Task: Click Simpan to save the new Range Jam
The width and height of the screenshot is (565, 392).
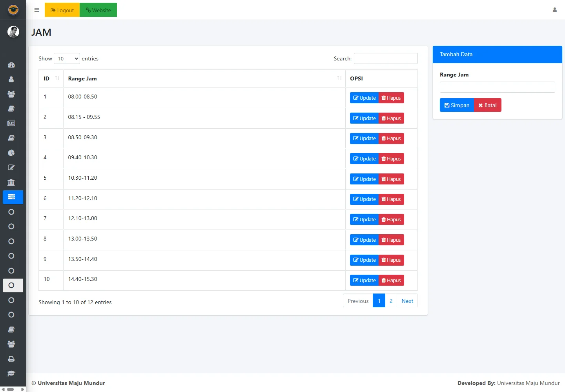Action: coord(457,105)
